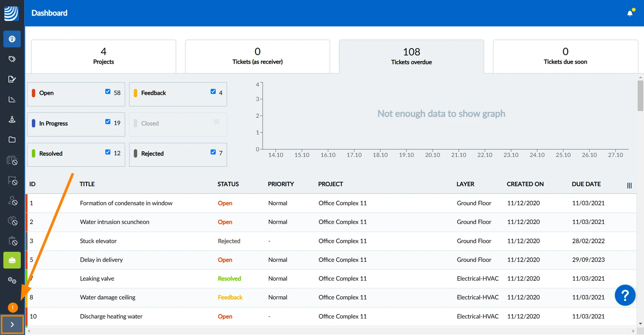Uncheck the Open status checkbox
The image size is (644, 335).
tap(108, 92)
